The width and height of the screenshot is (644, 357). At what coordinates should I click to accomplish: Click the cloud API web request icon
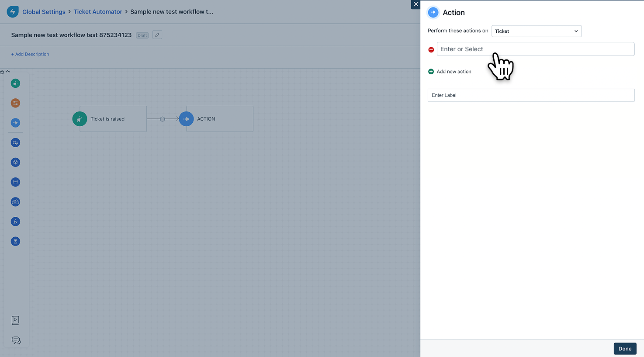15,202
